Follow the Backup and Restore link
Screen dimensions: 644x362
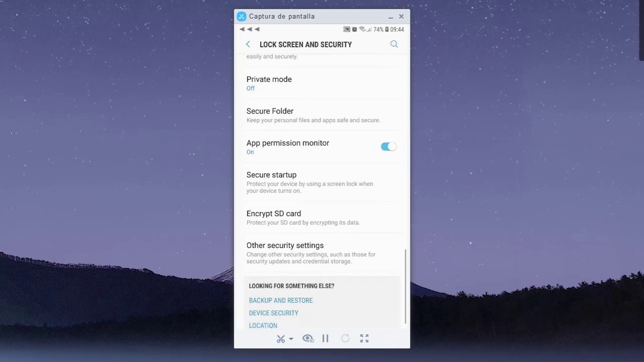point(281,300)
